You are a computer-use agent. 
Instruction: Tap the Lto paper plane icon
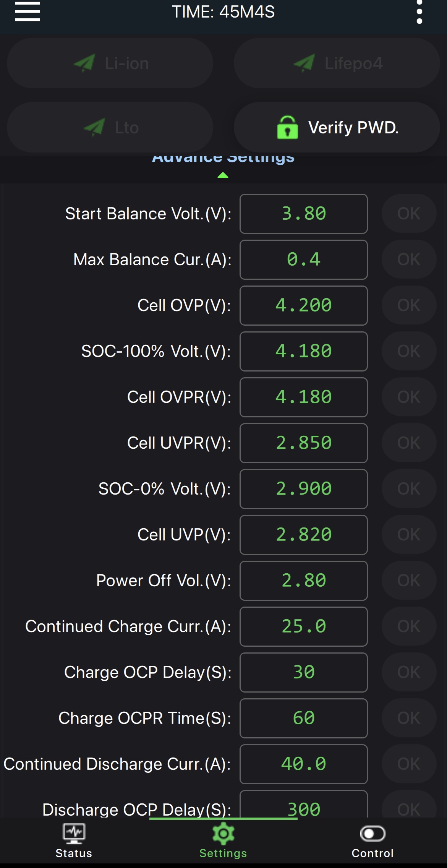[x=94, y=127]
